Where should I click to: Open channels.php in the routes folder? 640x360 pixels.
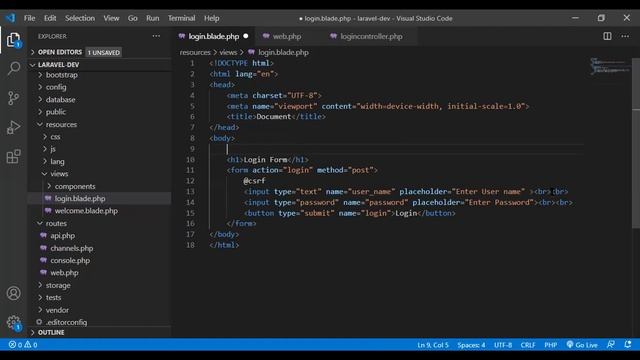(x=72, y=248)
